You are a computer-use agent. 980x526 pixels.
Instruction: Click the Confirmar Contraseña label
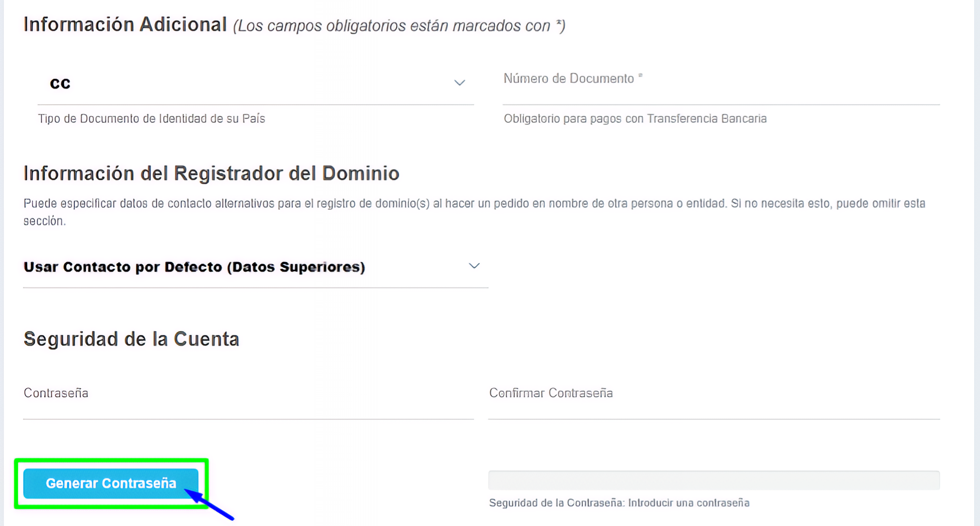point(550,393)
